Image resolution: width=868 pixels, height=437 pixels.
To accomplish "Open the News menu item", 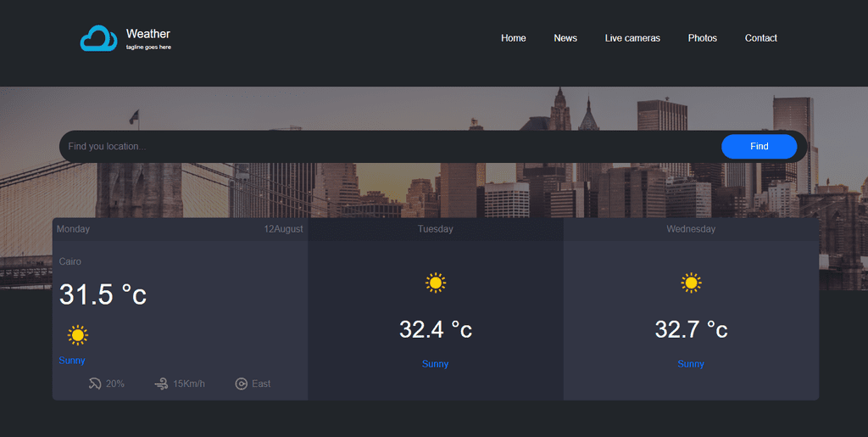I will pyautogui.click(x=565, y=38).
